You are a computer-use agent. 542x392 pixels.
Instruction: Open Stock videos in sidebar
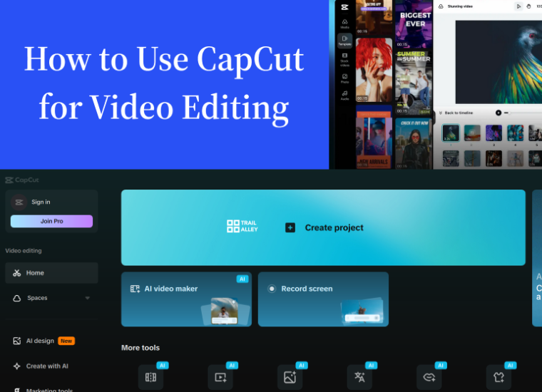tap(344, 58)
